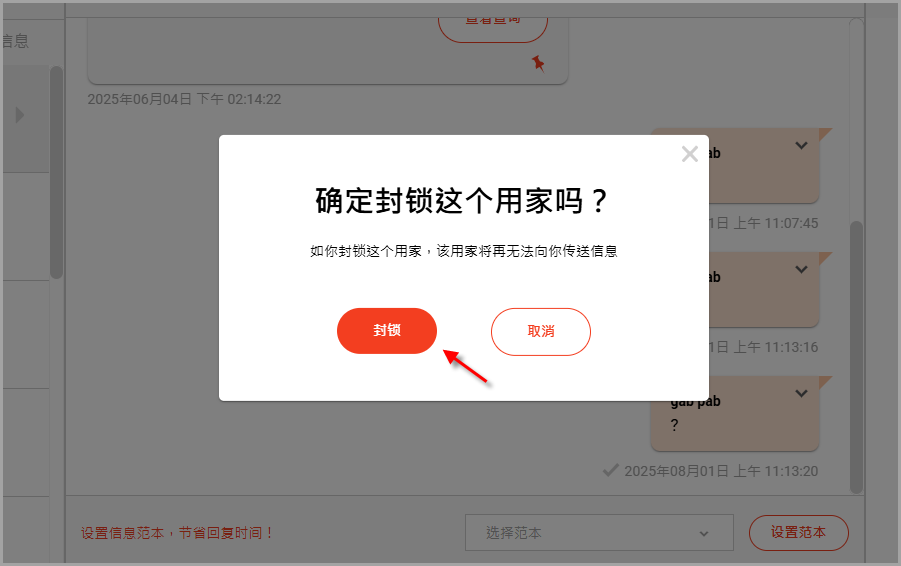901x566 pixels.
Task: Close the block confirmation dialog
Action: [x=690, y=154]
